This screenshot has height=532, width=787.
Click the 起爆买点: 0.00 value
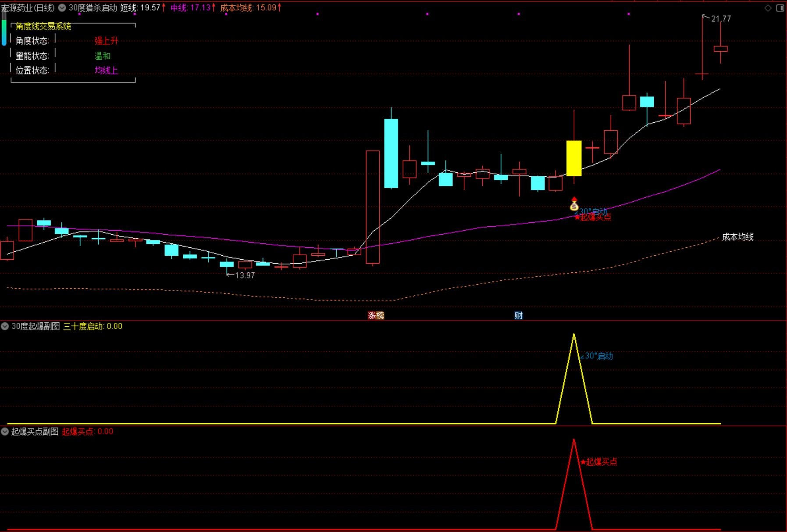pos(88,431)
